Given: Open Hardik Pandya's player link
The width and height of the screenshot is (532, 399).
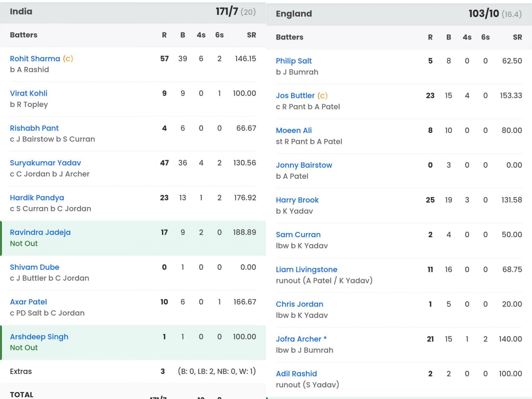Looking at the screenshot, I should tap(37, 198).
